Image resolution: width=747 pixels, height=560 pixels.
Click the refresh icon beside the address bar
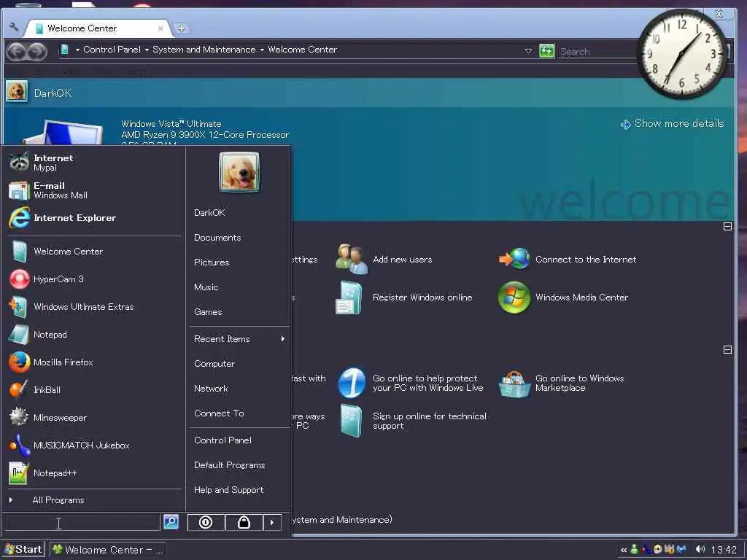pos(546,51)
